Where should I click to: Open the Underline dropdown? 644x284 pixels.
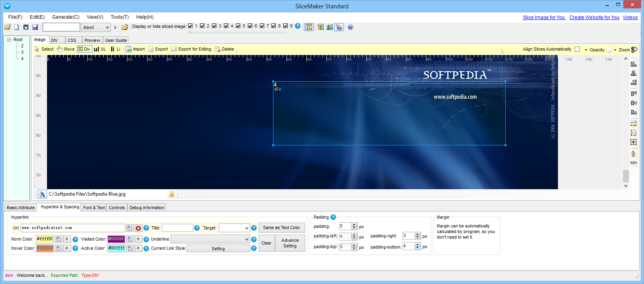point(247,239)
